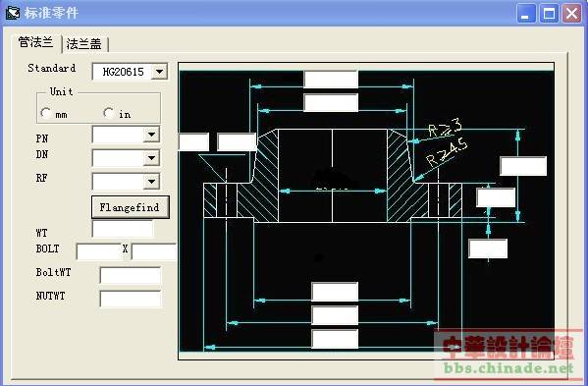Click the BOLT field after the X
This screenshot has height=386, width=588.
(154, 251)
